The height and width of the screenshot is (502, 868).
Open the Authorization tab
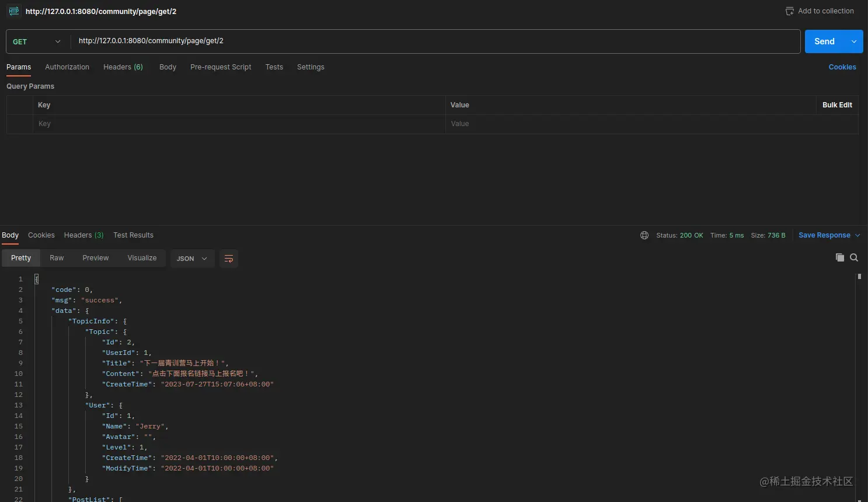coord(67,67)
